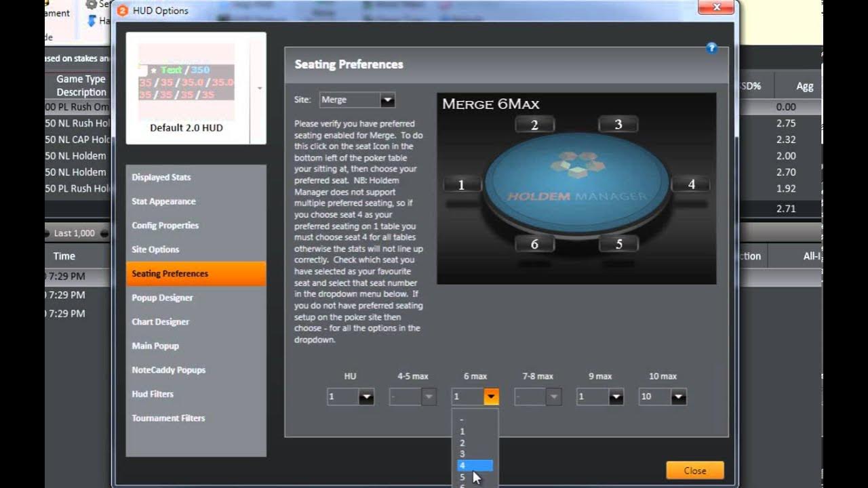Open the Main Popup section
The height and width of the screenshot is (488, 868).
[x=196, y=346]
